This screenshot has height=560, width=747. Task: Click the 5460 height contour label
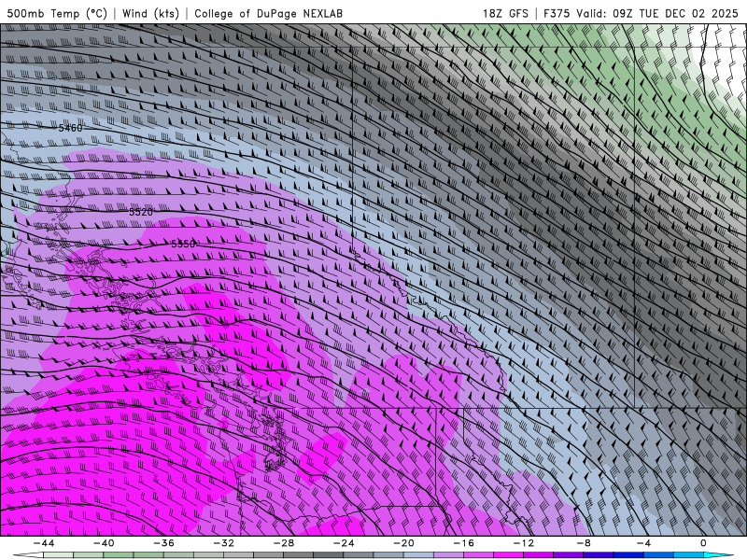click(71, 128)
